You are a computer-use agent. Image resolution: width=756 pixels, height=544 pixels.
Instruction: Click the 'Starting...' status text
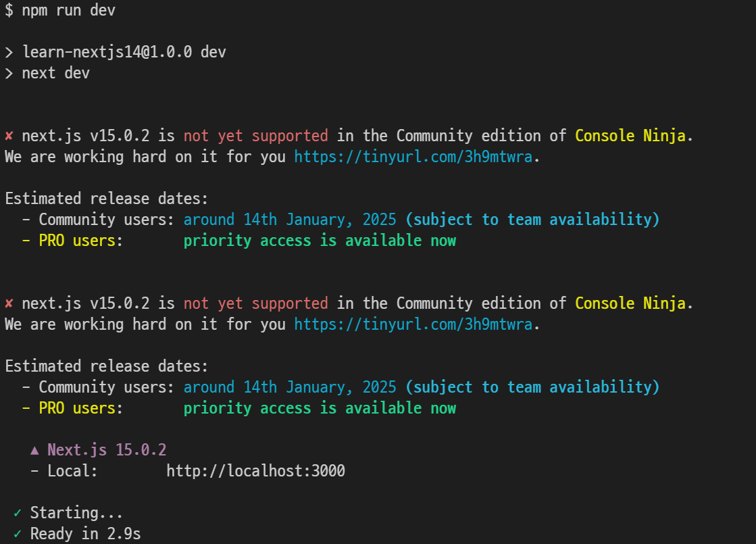76,513
